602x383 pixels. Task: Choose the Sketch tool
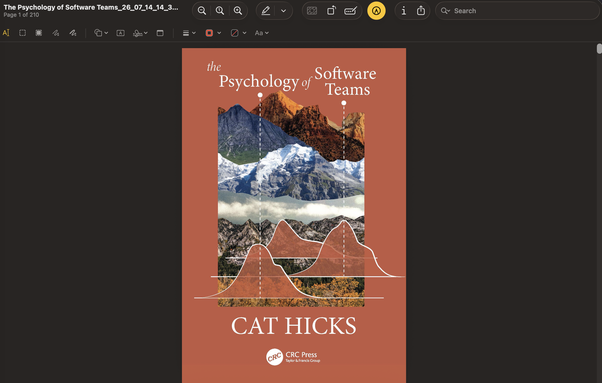(56, 33)
